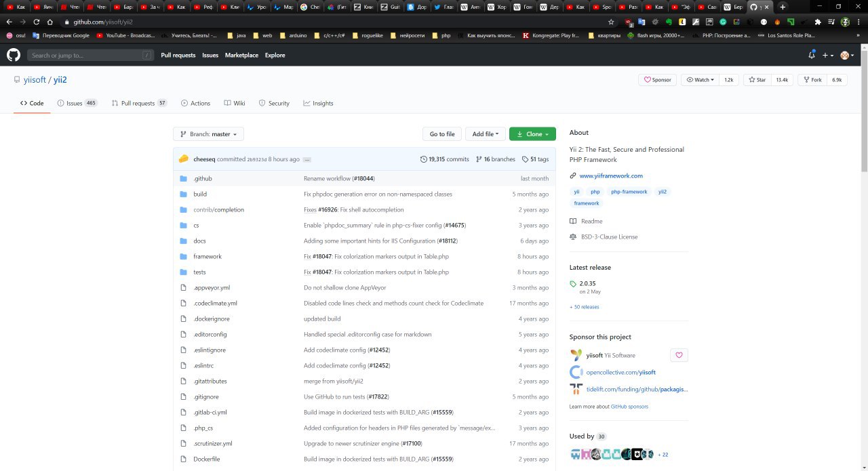Show the + 50 releases link

pyautogui.click(x=585, y=307)
